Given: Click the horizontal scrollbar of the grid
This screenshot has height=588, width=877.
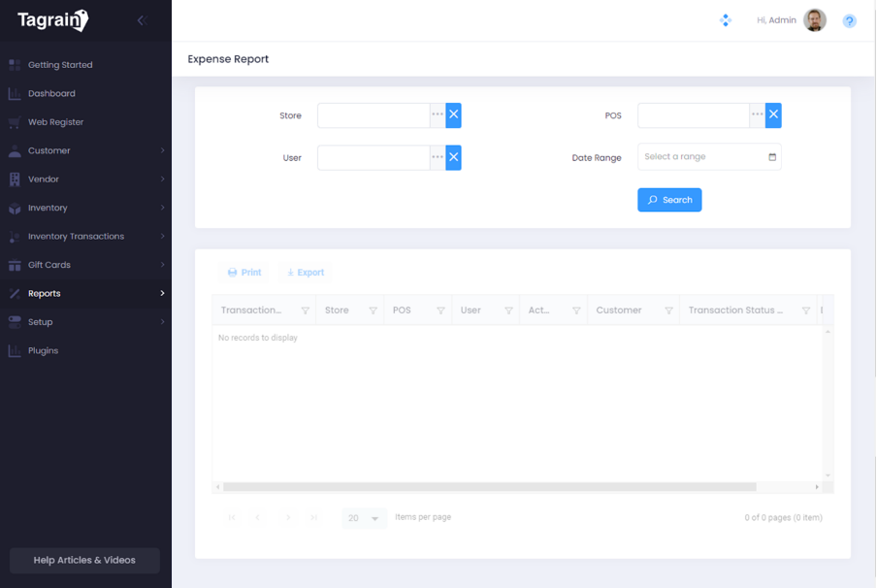Looking at the screenshot, I should click(489, 487).
